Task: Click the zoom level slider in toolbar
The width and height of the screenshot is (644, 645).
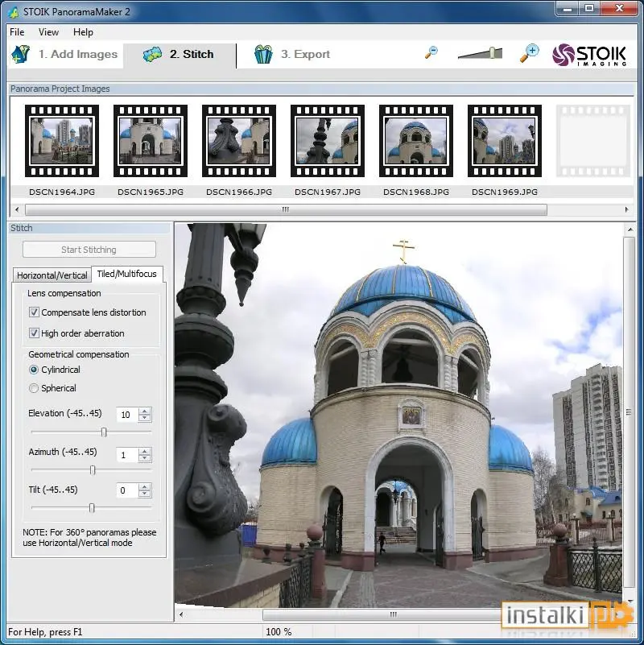Action: [481, 53]
